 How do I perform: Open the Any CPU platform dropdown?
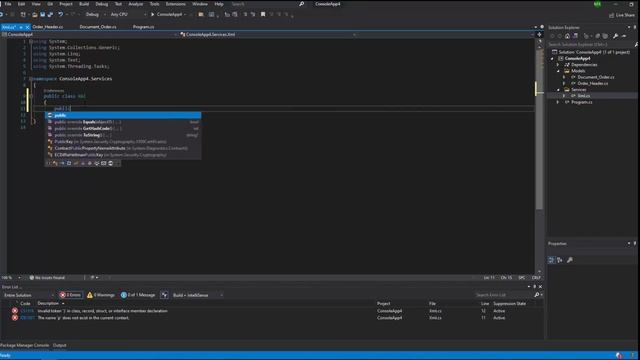tap(128, 14)
